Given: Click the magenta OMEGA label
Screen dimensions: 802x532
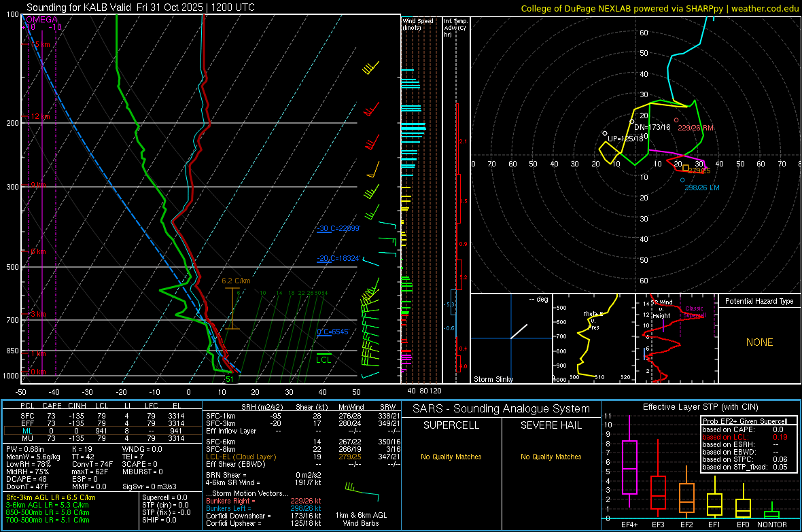Looking at the screenshot, I should tap(42, 20).
